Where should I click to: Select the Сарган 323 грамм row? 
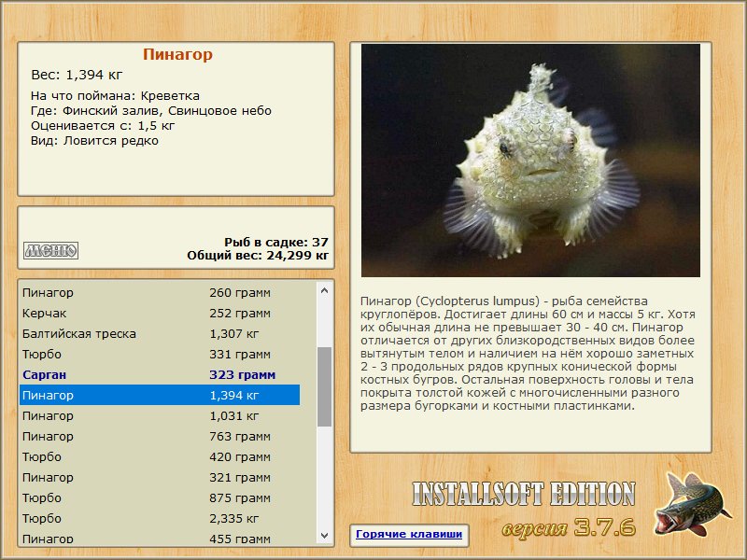click(x=160, y=375)
